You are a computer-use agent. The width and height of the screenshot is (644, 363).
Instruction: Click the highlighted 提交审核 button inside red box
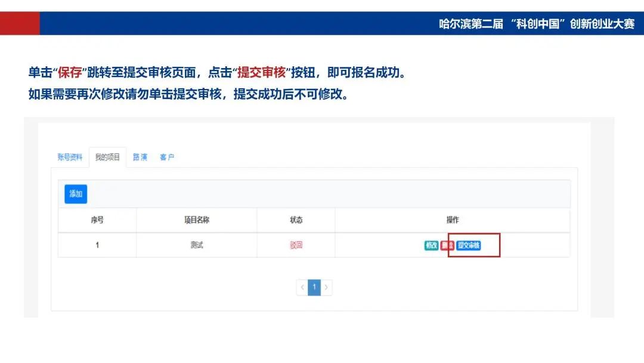click(469, 245)
